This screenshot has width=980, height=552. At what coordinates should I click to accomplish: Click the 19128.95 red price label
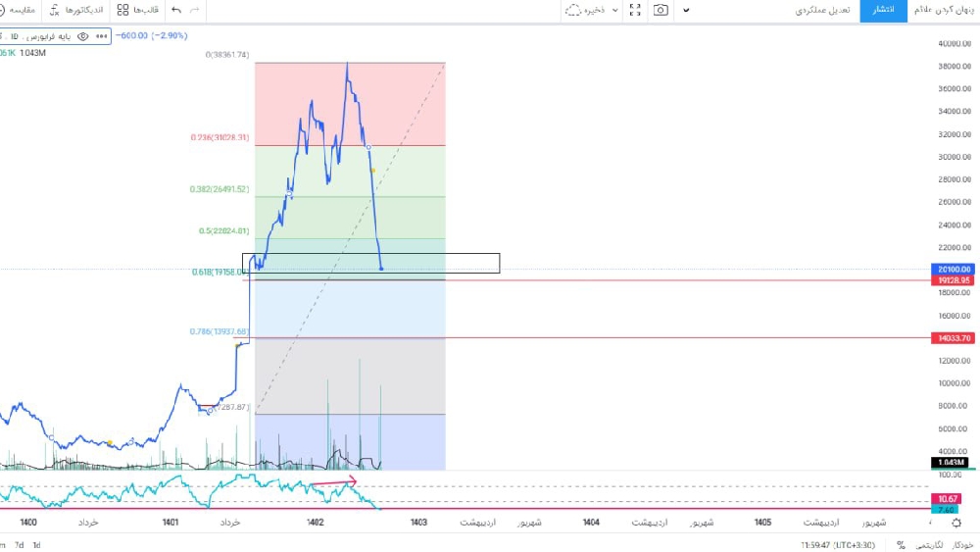coord(954,280)
